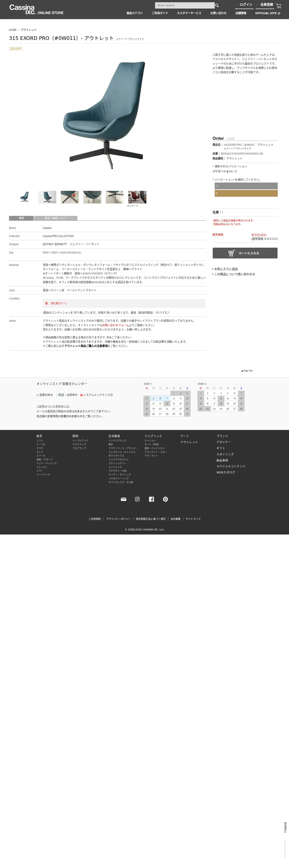
Task: Open the 商品カテゴリ menu
Action: coord(135,13)
